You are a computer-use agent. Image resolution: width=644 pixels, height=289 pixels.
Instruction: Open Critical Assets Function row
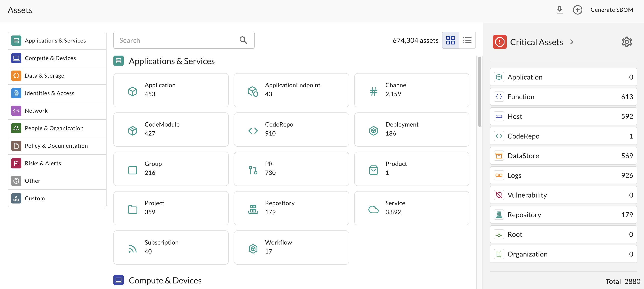pos(563,97)
